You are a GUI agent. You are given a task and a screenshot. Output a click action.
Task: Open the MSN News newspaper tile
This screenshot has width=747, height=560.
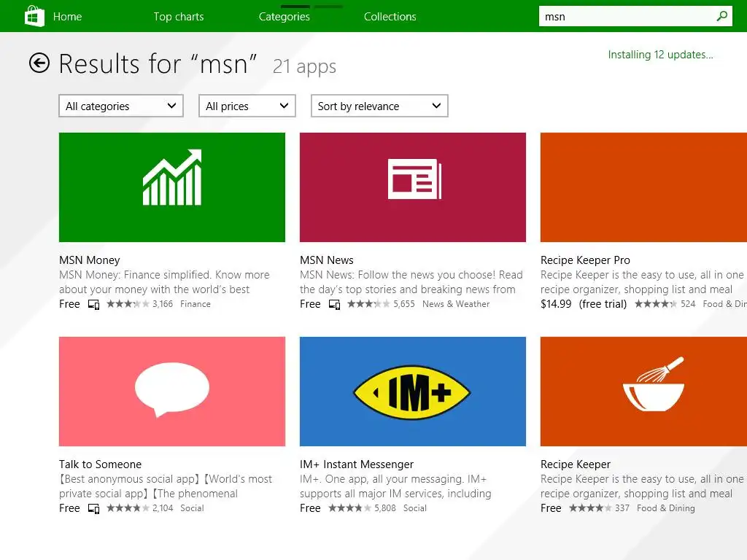coord(413,187)
